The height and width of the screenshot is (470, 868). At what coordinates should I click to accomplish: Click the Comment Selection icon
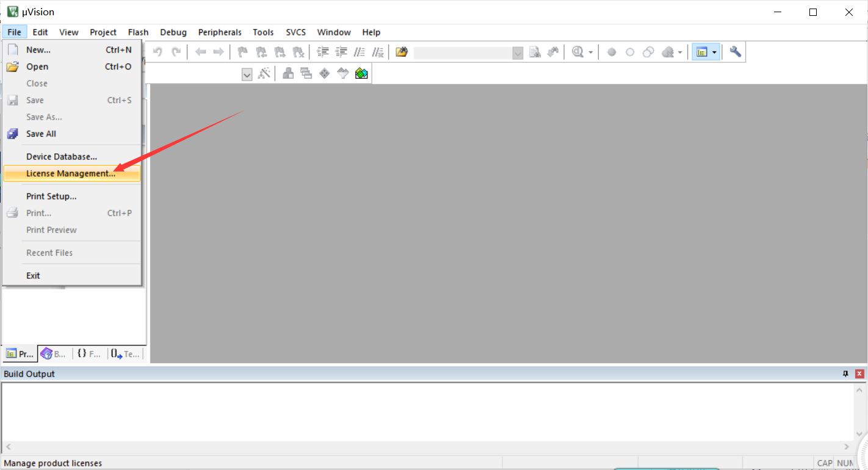360,52
